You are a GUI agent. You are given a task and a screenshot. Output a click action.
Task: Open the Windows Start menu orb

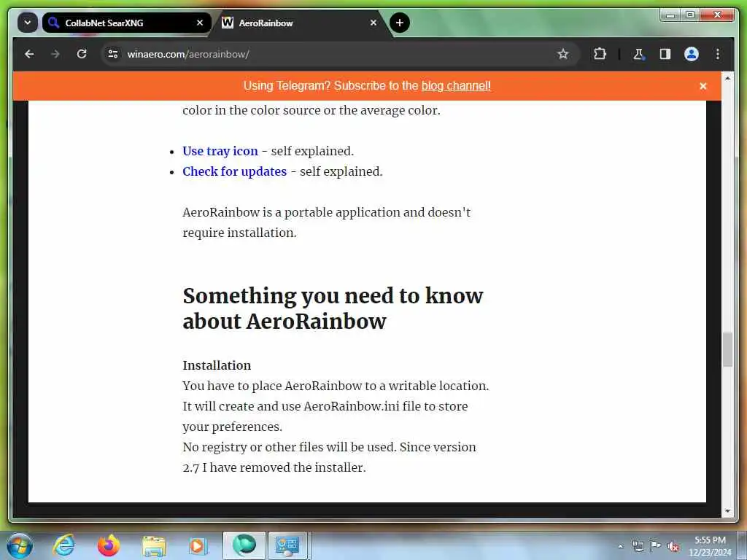pyautogui.click(x=20, y=546)
